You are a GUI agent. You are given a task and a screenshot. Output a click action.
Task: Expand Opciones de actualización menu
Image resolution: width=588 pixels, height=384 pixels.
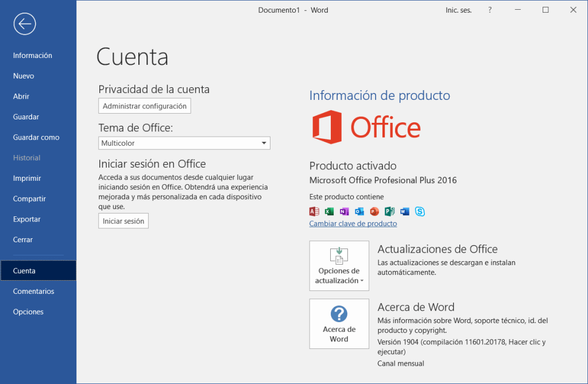[339, 266]
